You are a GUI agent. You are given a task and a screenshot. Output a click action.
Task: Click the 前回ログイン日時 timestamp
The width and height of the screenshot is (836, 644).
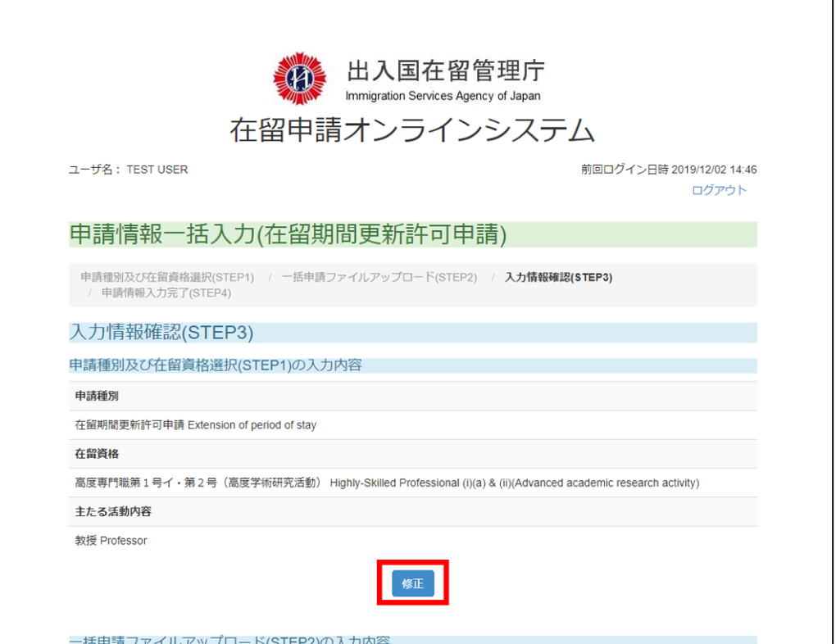pyautogui.click(x=668, y=170)
